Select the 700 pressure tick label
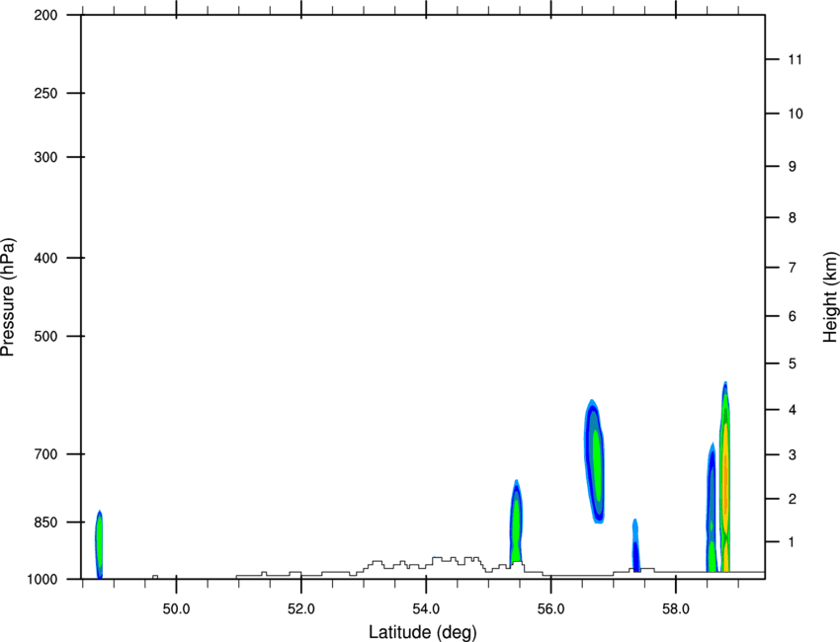Screen dimensions: 840x642 (x=45, y=454)
